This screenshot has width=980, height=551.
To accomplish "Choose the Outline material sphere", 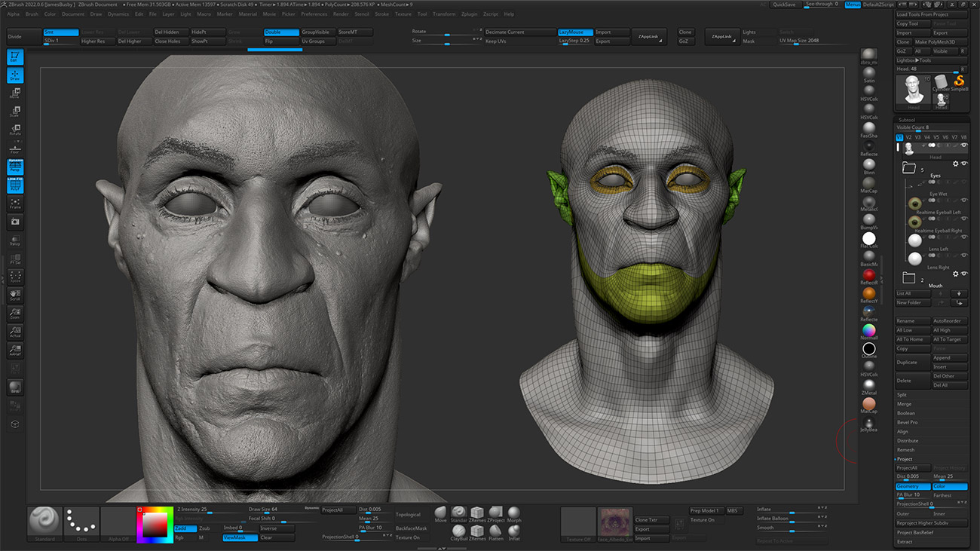I will [869, 350].
